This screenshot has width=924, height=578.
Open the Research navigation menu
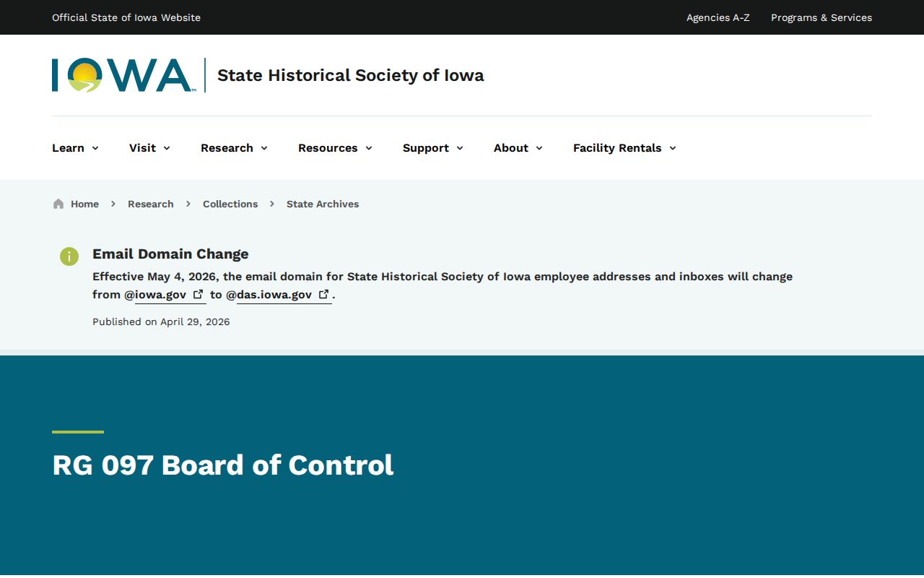(235, 148)
